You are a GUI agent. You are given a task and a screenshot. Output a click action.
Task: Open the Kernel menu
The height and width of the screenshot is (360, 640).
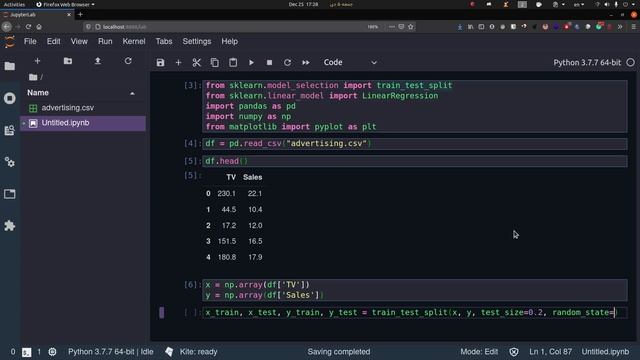(x=134, y=41)
